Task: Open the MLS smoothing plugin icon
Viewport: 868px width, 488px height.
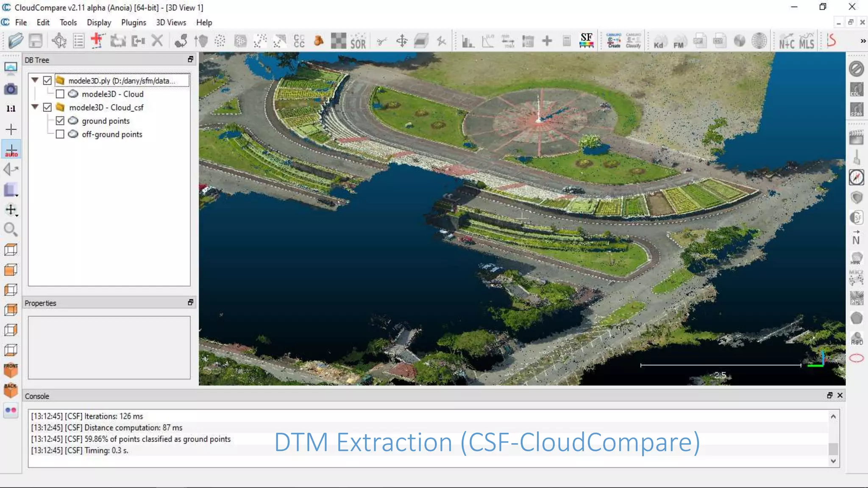Action: point(807,41)
